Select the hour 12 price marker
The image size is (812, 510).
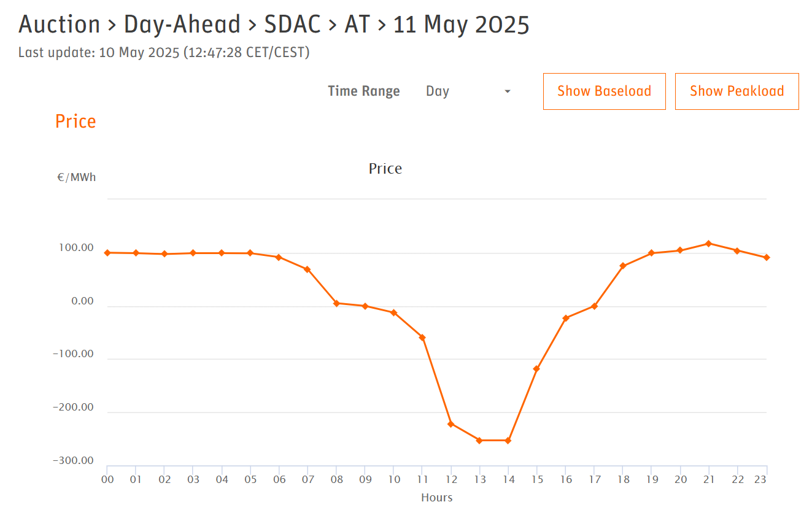tap(450, 424)
